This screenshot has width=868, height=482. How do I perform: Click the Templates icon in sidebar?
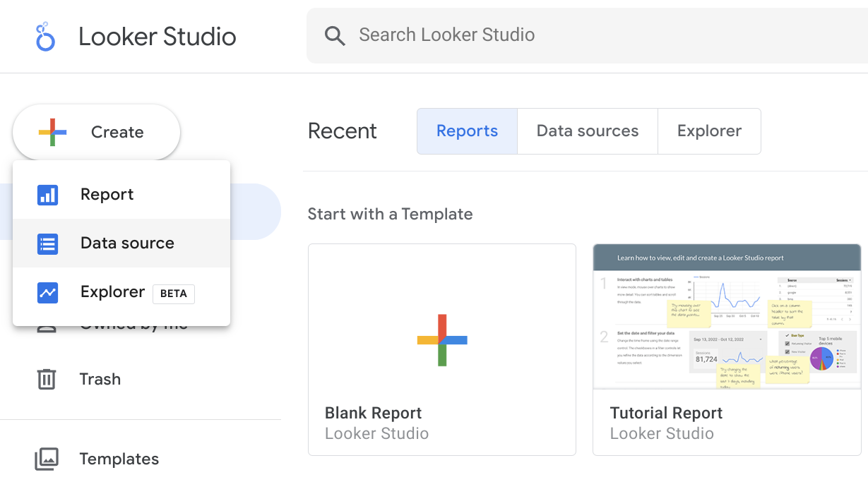click(x=46, y=459)
